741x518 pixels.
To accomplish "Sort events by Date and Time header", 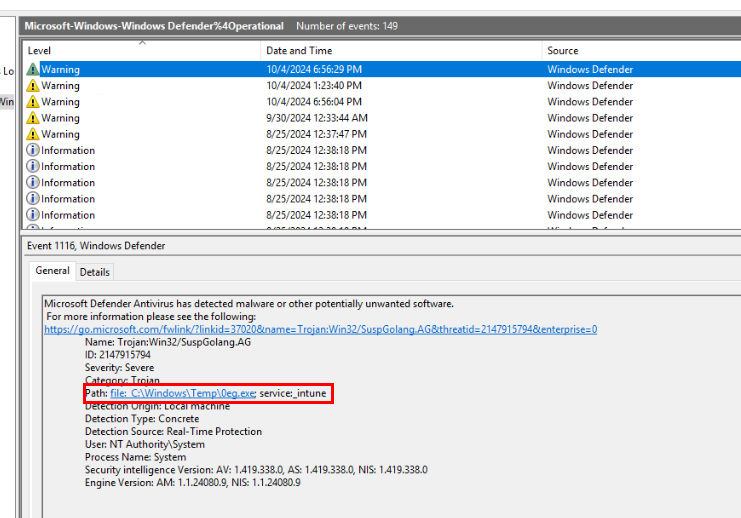I will tap(298, 51).
